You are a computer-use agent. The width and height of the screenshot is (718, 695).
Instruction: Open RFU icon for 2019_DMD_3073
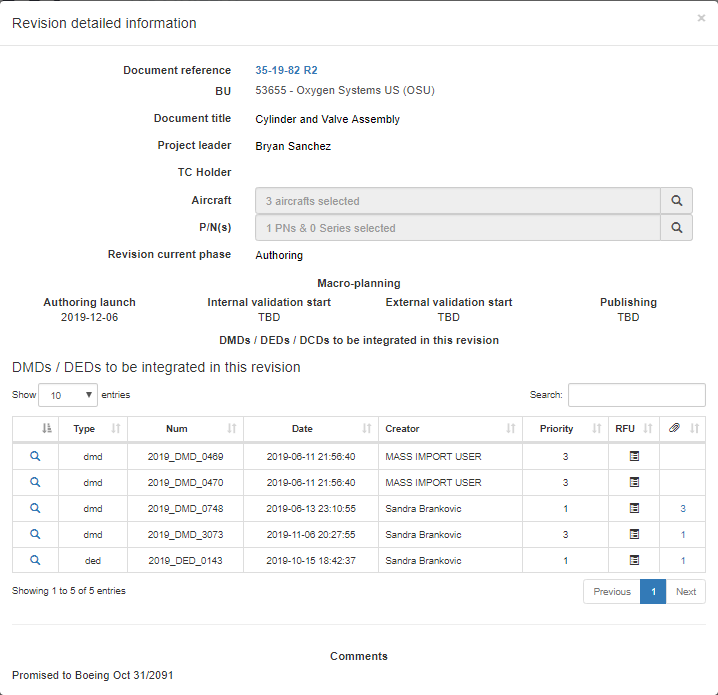(x=634, y=534)
